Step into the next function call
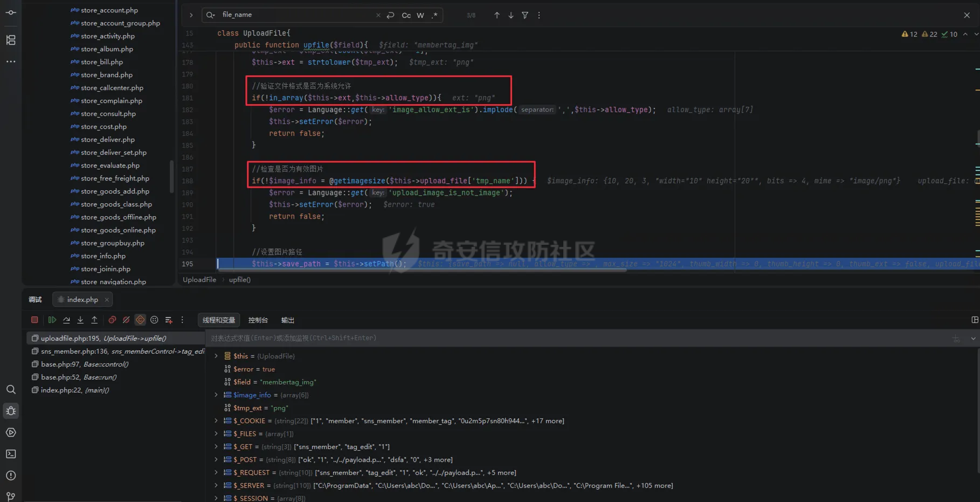The image size is (980, 502). tap(80, 320)
